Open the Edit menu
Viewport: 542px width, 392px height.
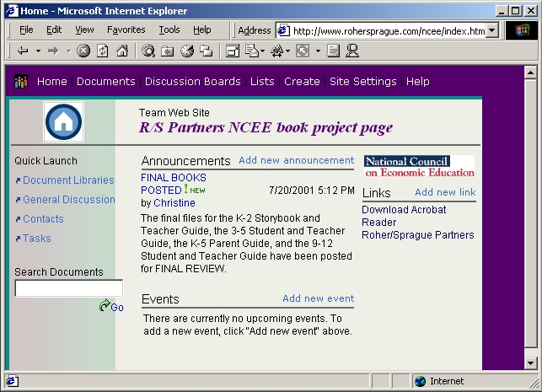pyautogui.click(x=54, y=30)
